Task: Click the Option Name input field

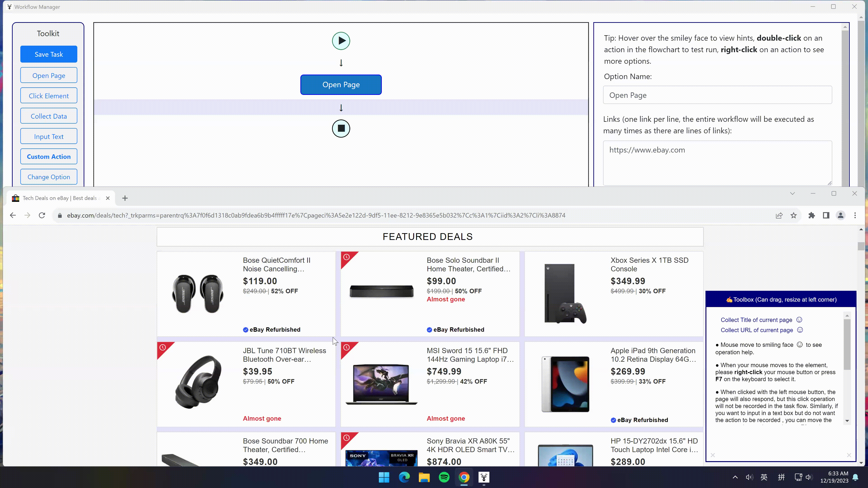Action: (x=717, y=95)
